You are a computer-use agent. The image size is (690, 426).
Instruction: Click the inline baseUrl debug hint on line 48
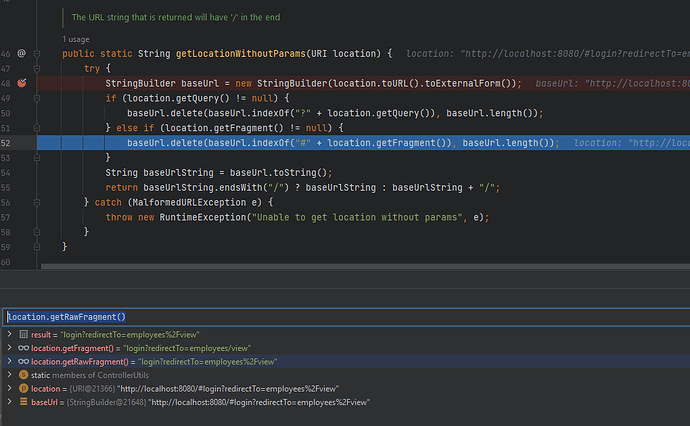pos(613,84)
